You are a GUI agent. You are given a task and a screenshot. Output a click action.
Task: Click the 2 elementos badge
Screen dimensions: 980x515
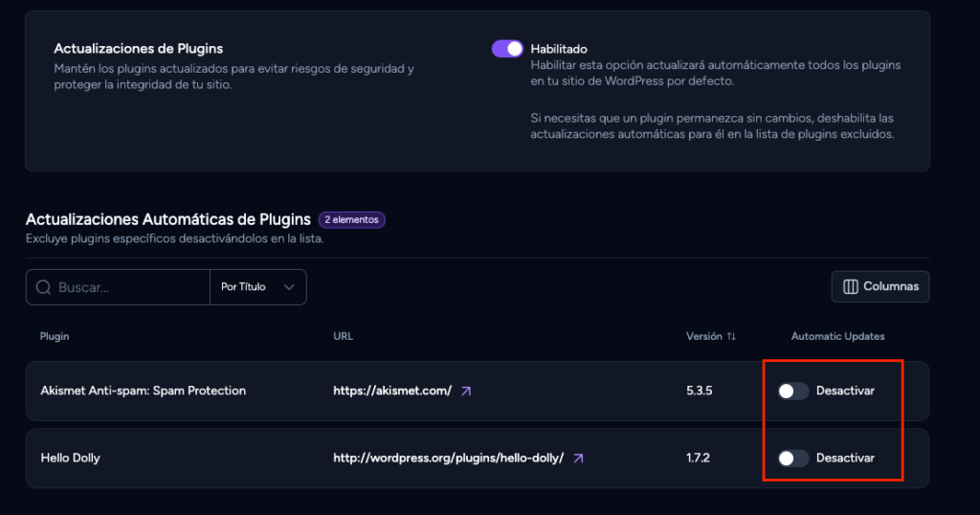[x=352, y=220]
